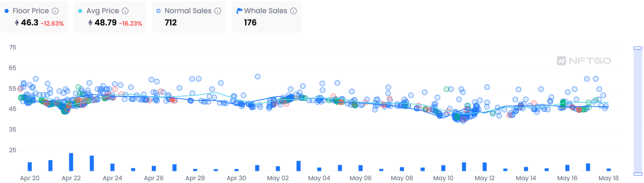Click the info icon beside Floor Price
Screen dimensions: 644x183
pos(55,11)
